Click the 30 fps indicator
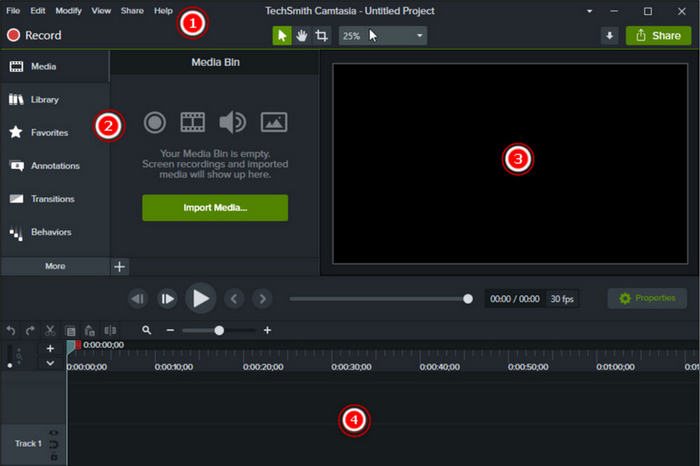This screenshot has width=700, height=466. click(562, 299)
